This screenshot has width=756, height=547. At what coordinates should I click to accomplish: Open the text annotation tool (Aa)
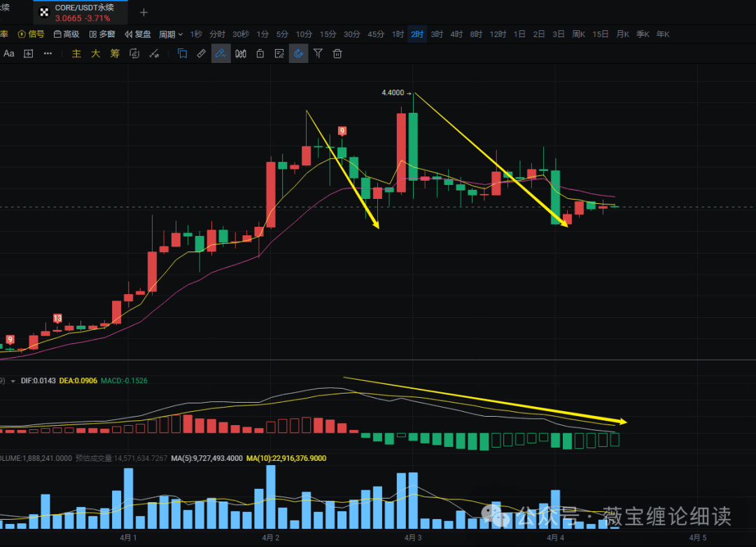pyautogui.click(x=8, y=53)
